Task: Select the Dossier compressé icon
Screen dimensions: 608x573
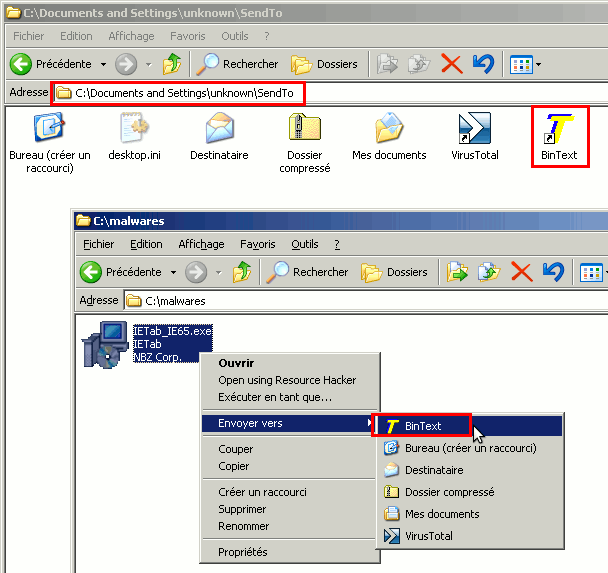Action: click(304, 130)
